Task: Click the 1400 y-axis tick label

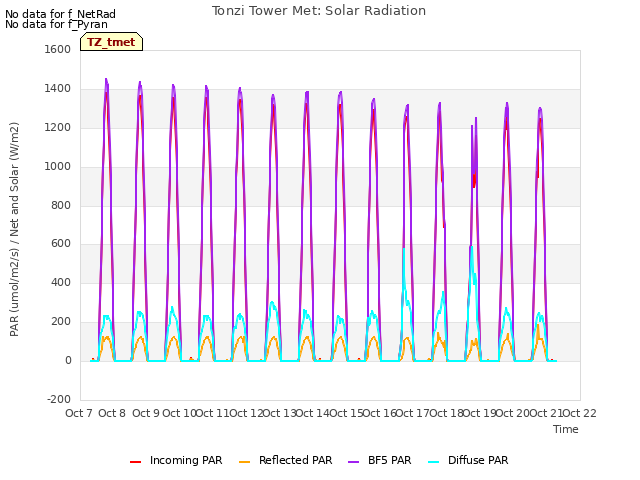Action: pos(58,89)
